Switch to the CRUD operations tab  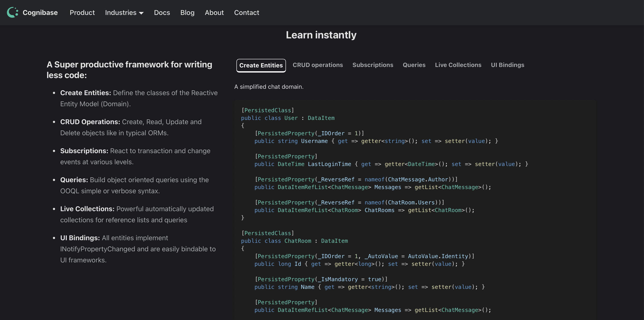[x=318, y=65]
